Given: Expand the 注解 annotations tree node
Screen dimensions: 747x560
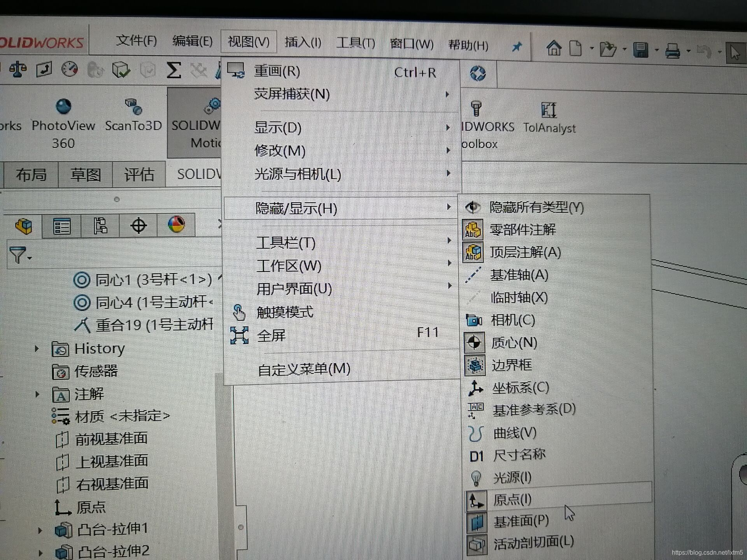Looking at the screenshot, I should 37,394.
